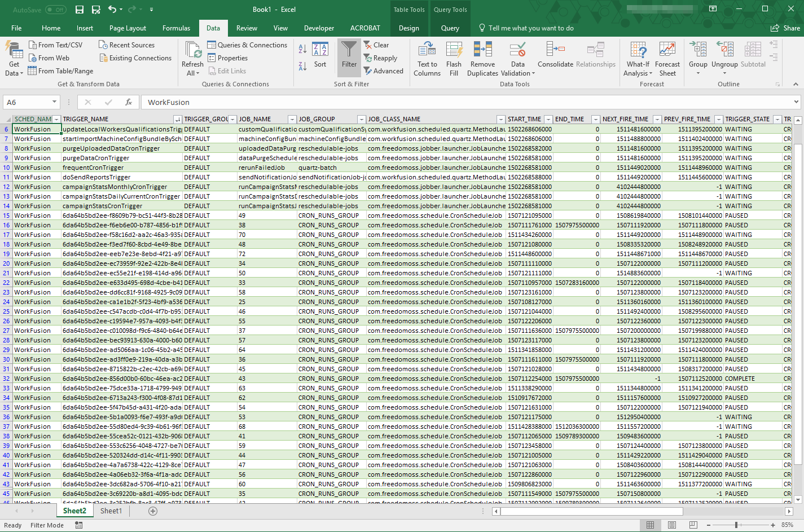
Task: Open the Page Layout tab
Action: pyautogui.click(x=128, y=28)
